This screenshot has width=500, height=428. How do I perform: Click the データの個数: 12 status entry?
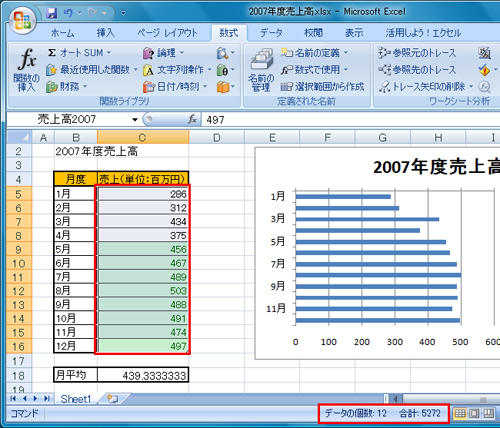pyautogui.click(x=356, y=414)
